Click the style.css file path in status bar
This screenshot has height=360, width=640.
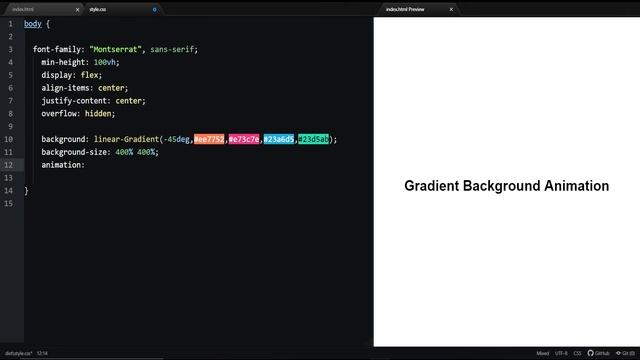click(x=18, y=353)
